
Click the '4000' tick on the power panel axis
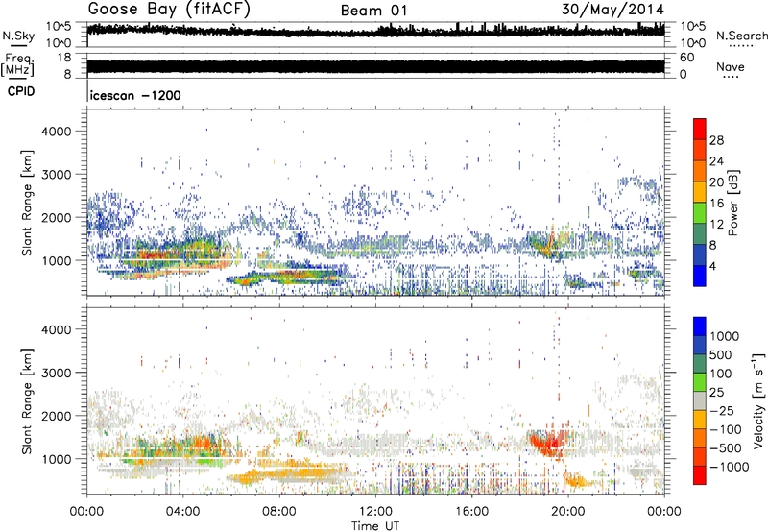[x=57, y=132]
